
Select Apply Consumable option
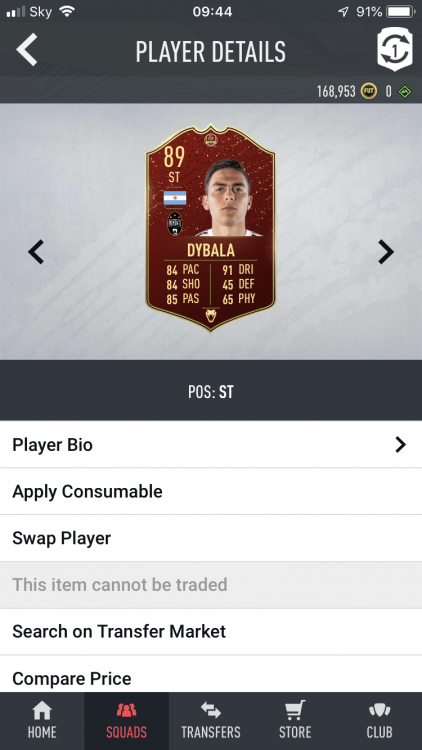pyautogui.click(x=211, y=492)
